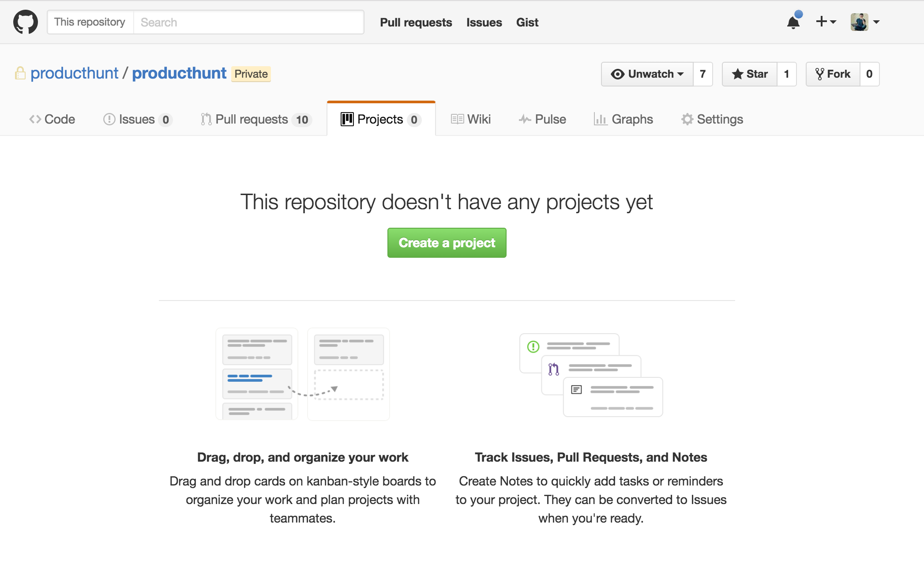Image resolution: width=924 pixels, height=587 pixels.
Task: Open the producthunt owner link
Action: pos(74,73)
